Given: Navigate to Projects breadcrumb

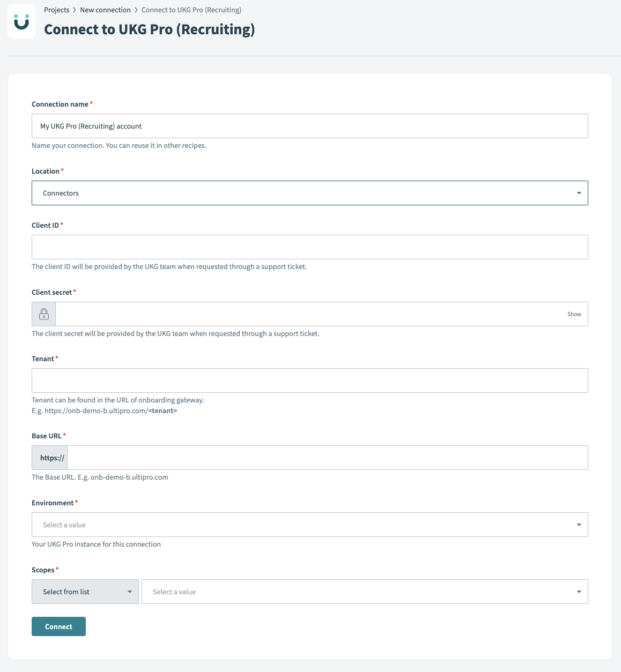Looking at the screenshot, I should pyautogui.click(x=56, y=9).
